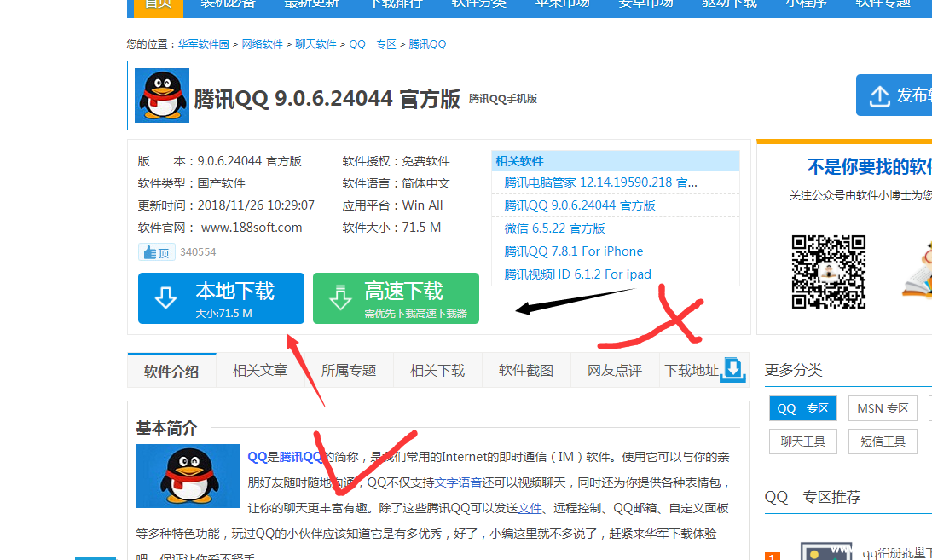The image size is (932, 560).
Task: Go to 华军软件园 in the breadcrumb
Action: (203, 44)
